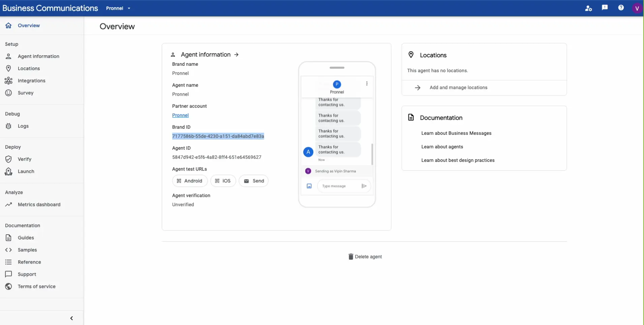Click the Support chat bubble icon
Image resolution: width=644 pixels, height=325 pixels.
click(x=8, y=274)
